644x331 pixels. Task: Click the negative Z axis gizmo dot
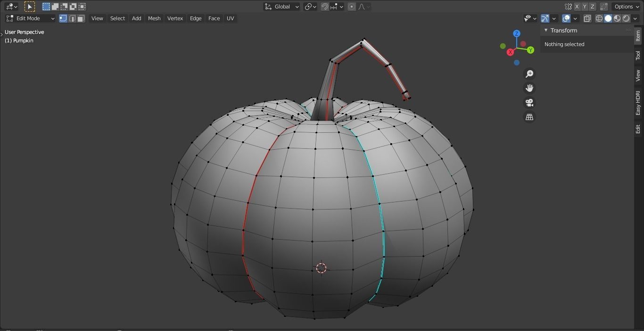517,63
